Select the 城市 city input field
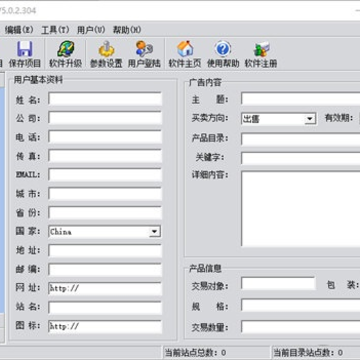360x360 pixels. pyautogui.click(x=105, y=194)
